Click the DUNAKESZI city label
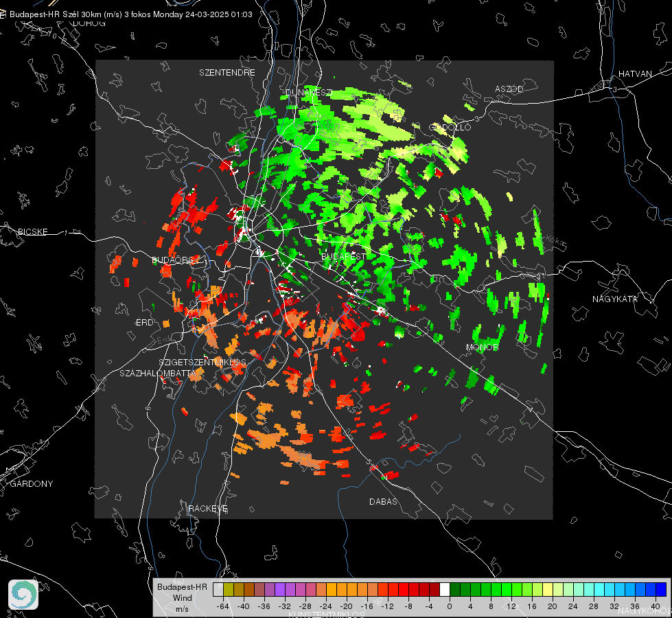Viewport: 672px width, 618px height. [309, 92]
